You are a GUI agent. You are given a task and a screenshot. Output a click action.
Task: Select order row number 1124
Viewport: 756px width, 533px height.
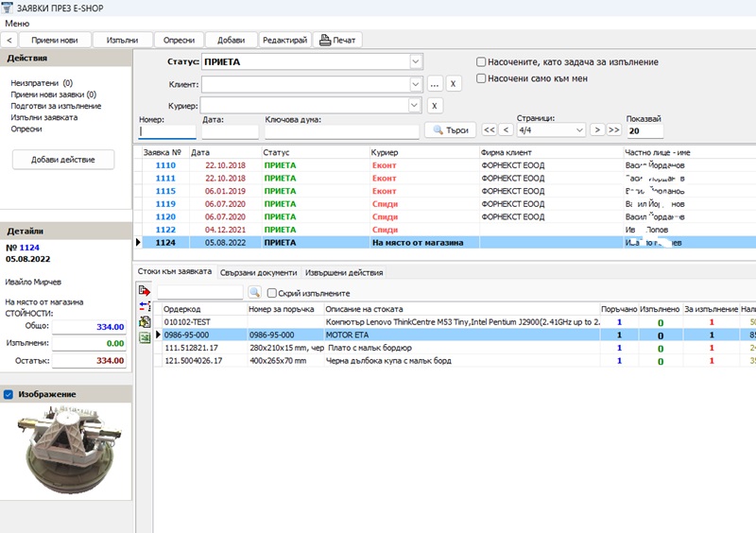pos(444,243)
